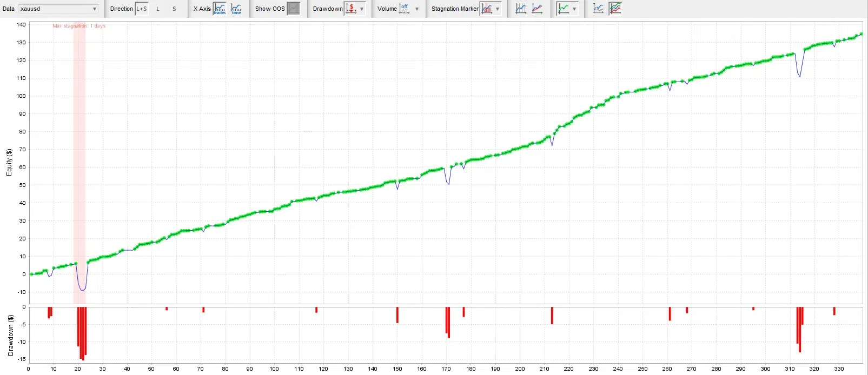Switch direction to Long only (L)

pyautogui.click(x=158, y=9)
